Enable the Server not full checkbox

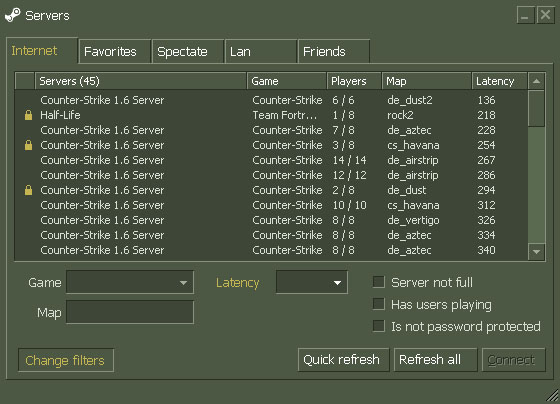pyautogui.click(x=379, y=282)
